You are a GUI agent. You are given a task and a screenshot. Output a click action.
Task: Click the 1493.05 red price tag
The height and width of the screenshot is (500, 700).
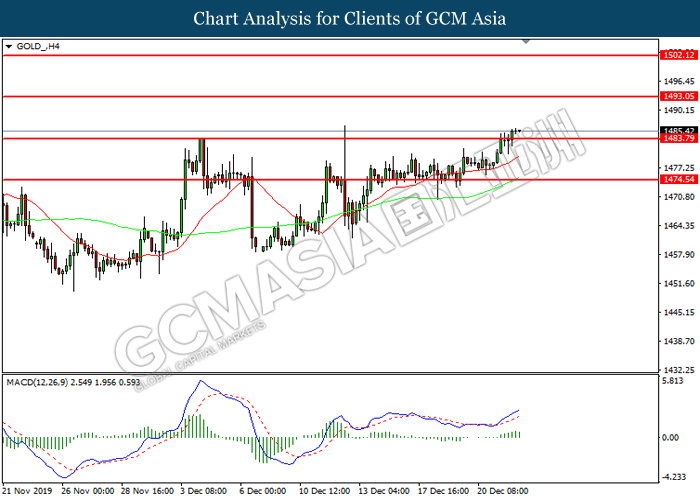pos(677,96)
